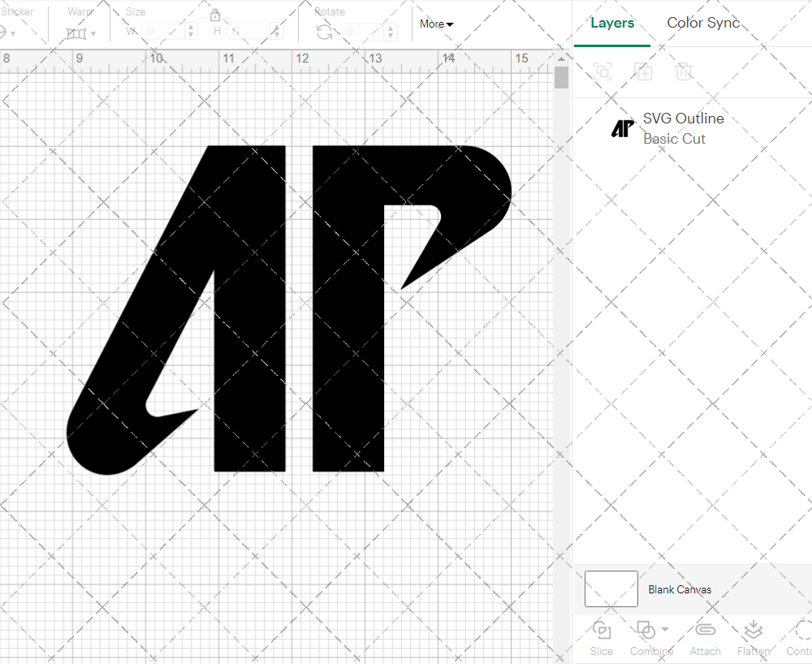The height and width of the screenshot is (664, 812).
Task: Duplicate the layer using the plus icon
Action: (644, 71)
